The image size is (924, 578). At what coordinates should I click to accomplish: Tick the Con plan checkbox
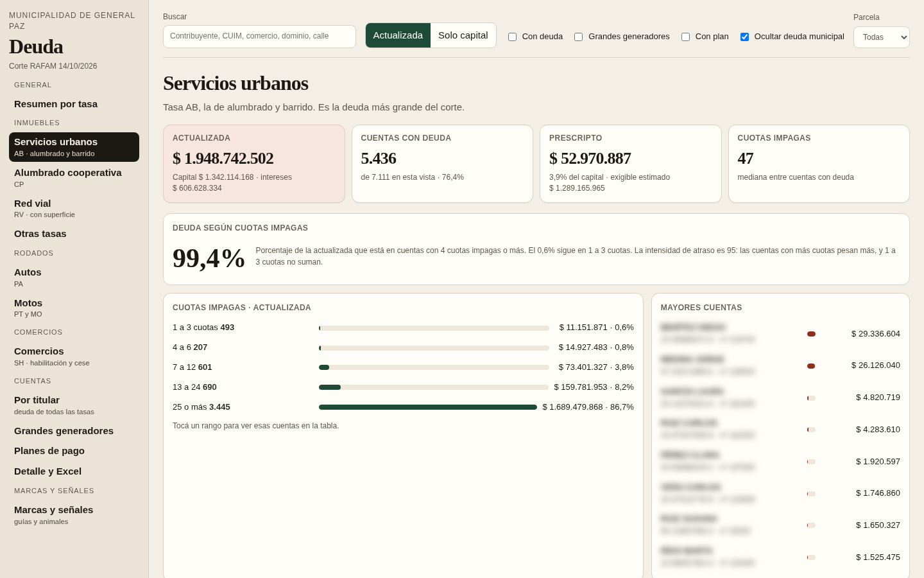tap(685, 37)
